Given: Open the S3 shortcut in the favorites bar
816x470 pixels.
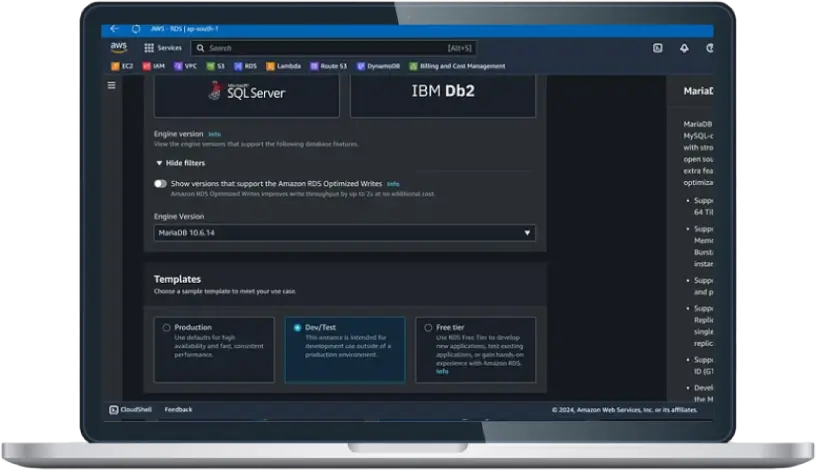Looking at the screenshot, I should point(215,66).
